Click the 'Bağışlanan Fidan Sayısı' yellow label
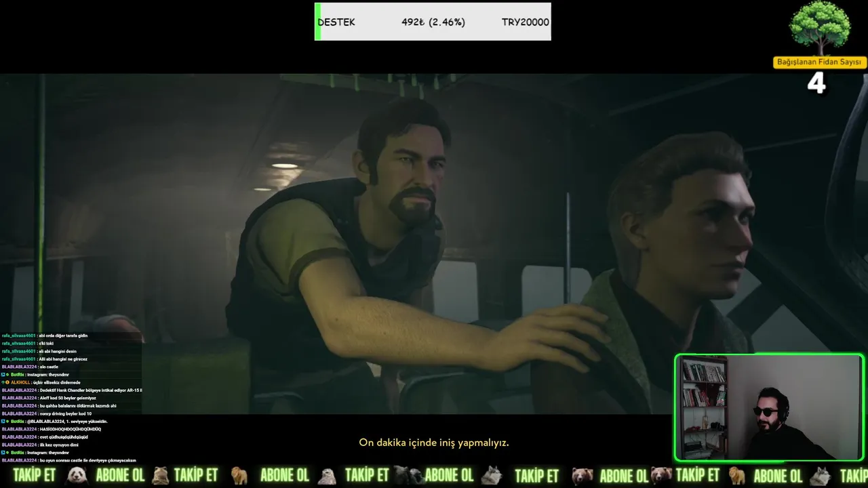Screen dimensions: 868x488 (819, 62)
